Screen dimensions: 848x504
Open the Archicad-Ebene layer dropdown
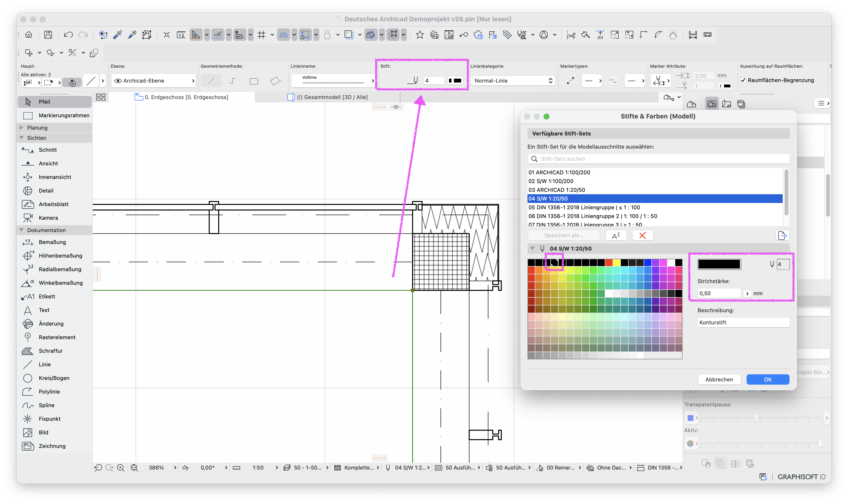pos(154,81)
